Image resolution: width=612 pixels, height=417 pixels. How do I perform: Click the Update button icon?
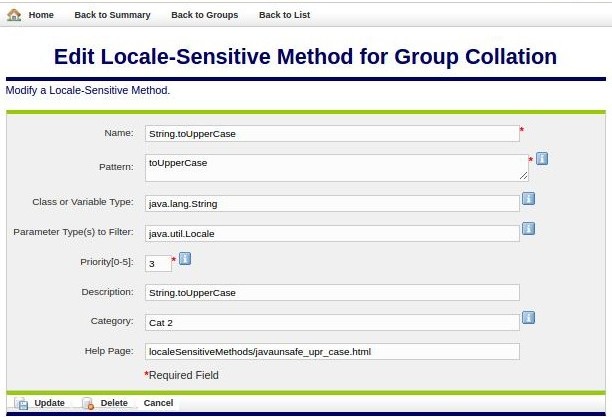tap(20, 403)
